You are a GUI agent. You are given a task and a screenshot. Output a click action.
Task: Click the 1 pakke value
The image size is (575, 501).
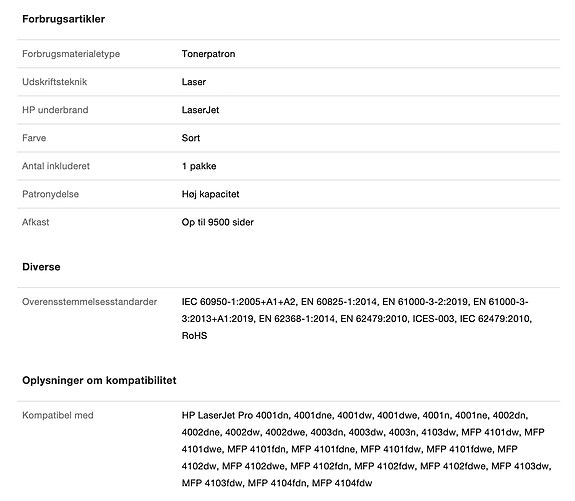[199, 166]
